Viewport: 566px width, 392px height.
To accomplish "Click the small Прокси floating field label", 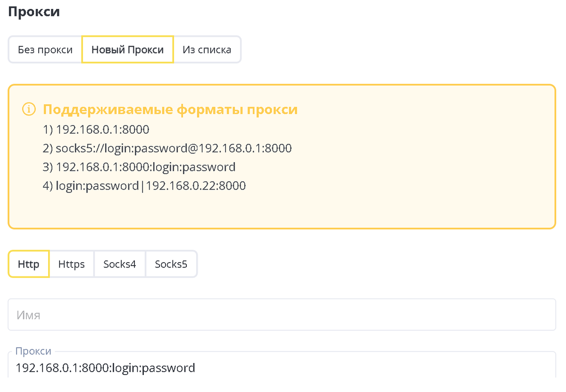I will tap(33, 351).
